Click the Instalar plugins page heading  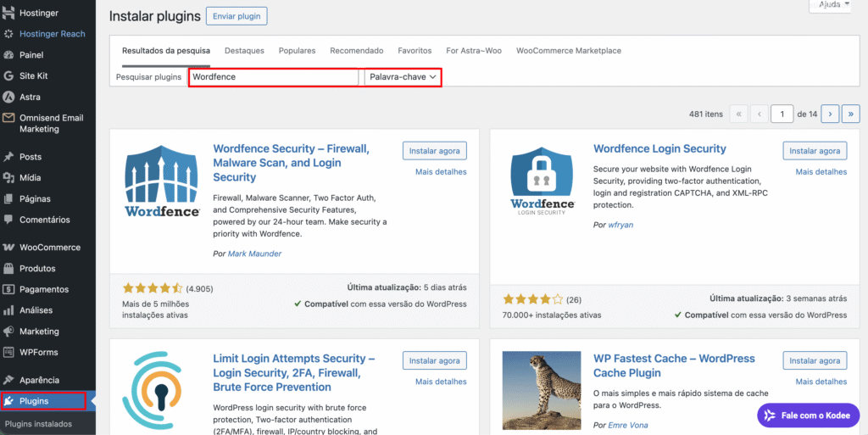pos(154,16)
